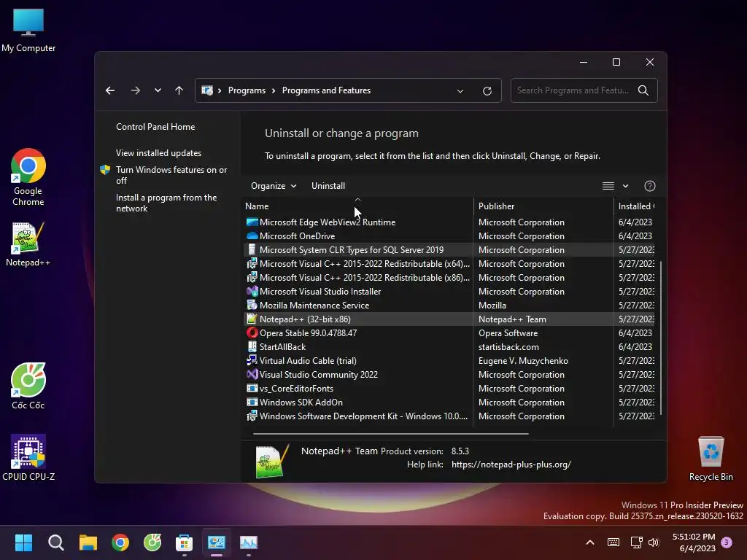Click the OneDrive cloud icon in list

point(252,236)
